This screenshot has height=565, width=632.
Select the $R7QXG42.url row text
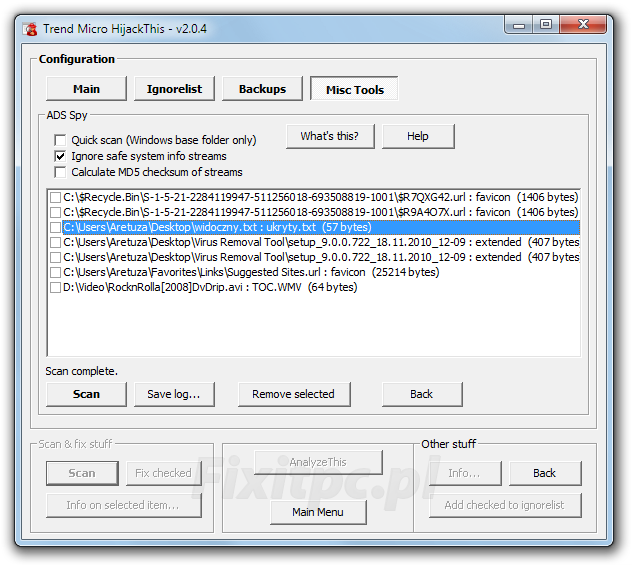[321, 197]
